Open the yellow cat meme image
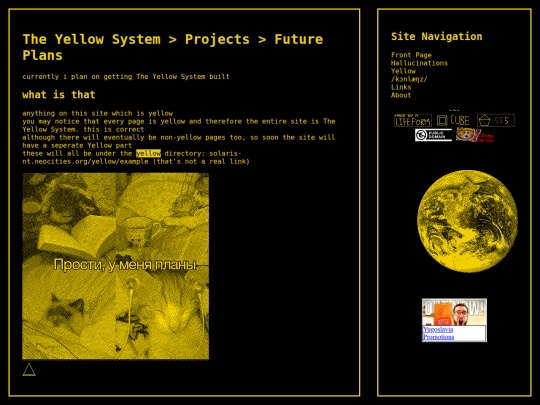The width and height of the screenshot is (540, 405). point(115,266)
